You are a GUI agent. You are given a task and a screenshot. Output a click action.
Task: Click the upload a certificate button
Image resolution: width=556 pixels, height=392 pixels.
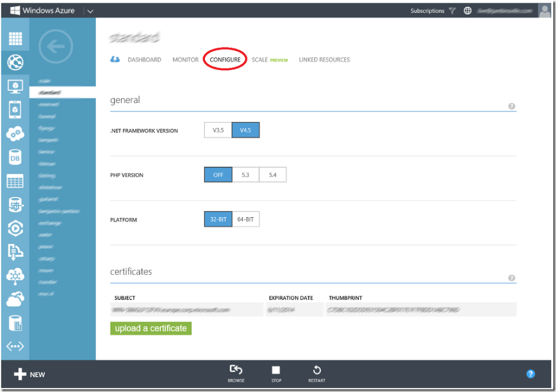tap(151, 328)
